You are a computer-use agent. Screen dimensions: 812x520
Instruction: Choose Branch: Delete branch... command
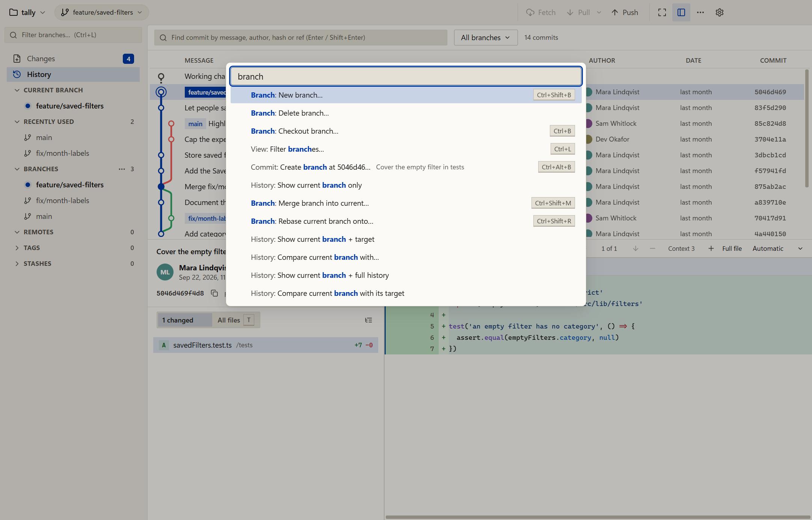tap(406, 113)
